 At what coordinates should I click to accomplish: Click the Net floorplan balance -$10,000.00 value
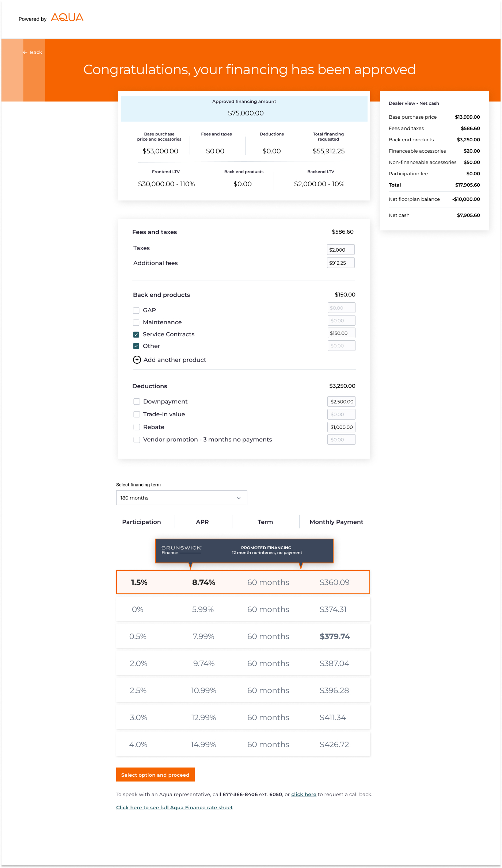click(466, 199)
